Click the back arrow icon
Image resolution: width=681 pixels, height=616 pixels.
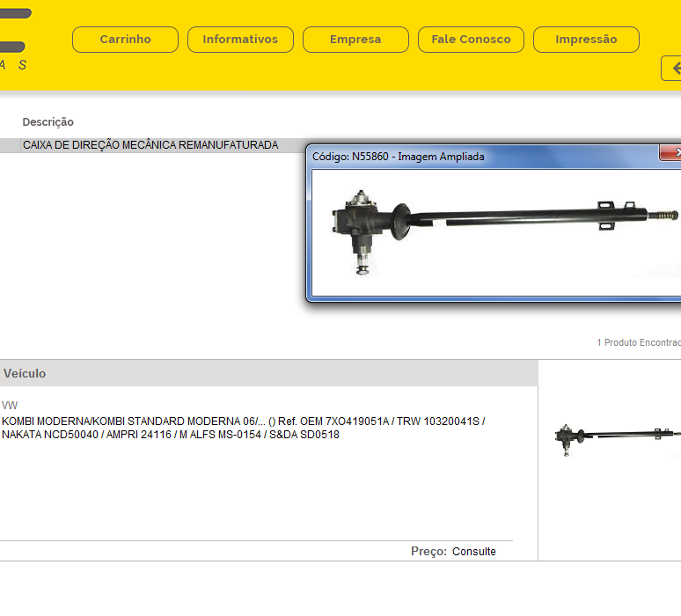(673, 68)
